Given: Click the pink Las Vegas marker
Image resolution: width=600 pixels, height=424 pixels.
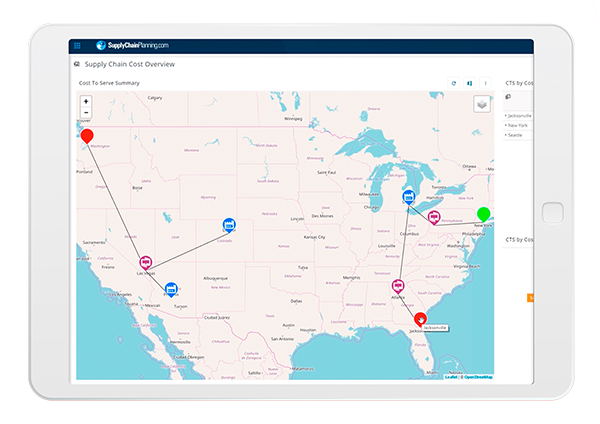Looking at the screenshot, I should point(145,263).
